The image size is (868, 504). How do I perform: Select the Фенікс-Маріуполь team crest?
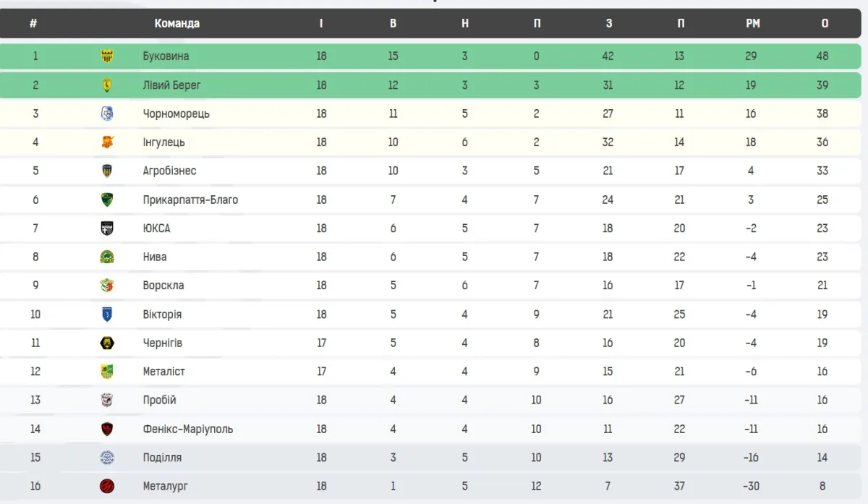pos(107,429)
